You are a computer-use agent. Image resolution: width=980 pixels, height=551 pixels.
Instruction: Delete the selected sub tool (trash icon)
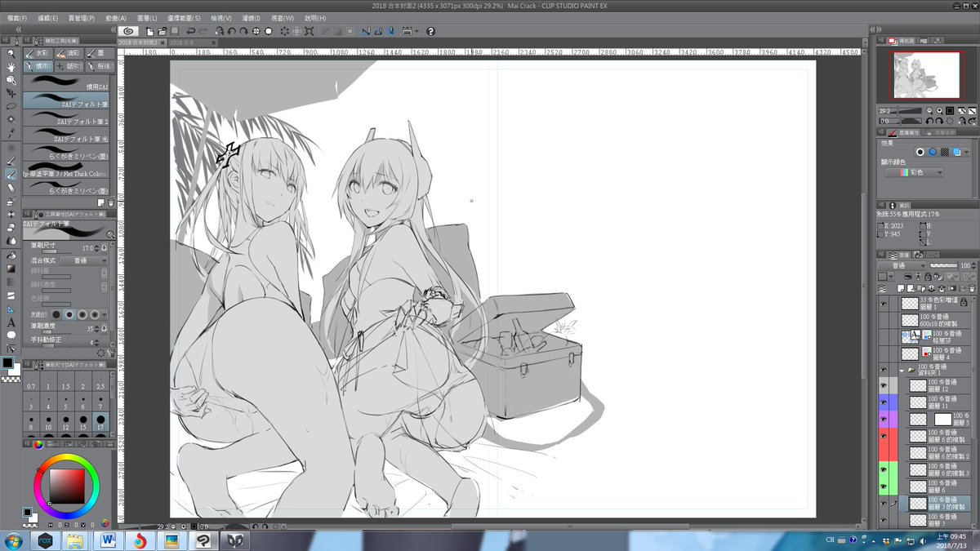click(112, 202)
